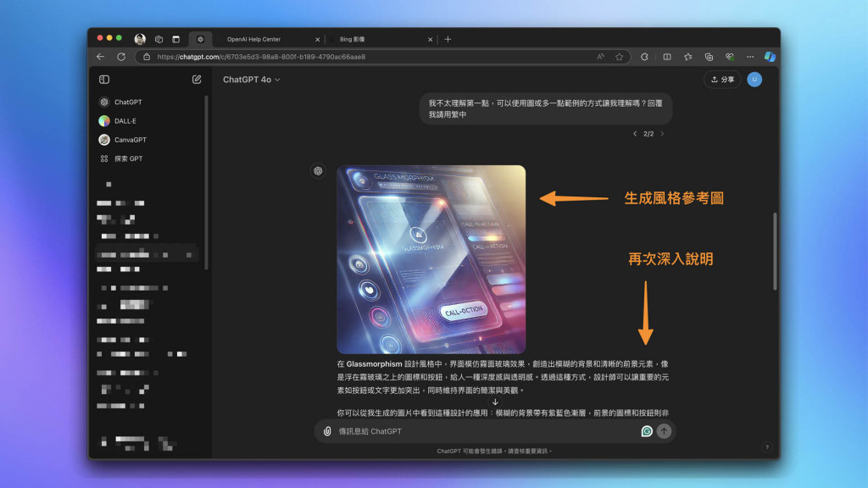Click the sidebar scrollbar
Screen dimensions: 868x488
coord(206,183)
